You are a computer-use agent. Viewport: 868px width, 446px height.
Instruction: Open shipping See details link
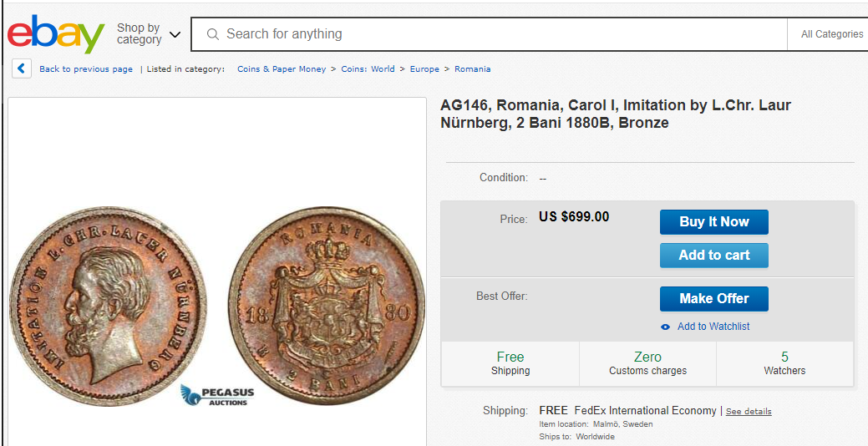click(749, 412)
